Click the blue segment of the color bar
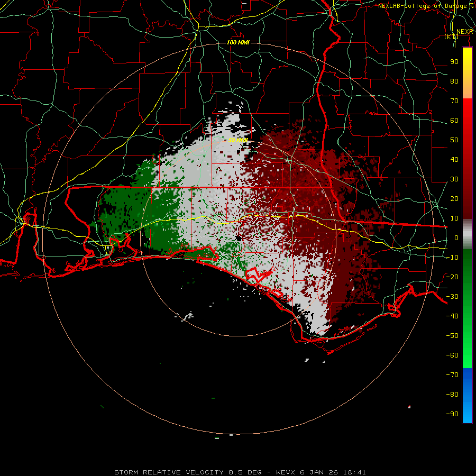The image size is (476, 476). click(467, 396)
